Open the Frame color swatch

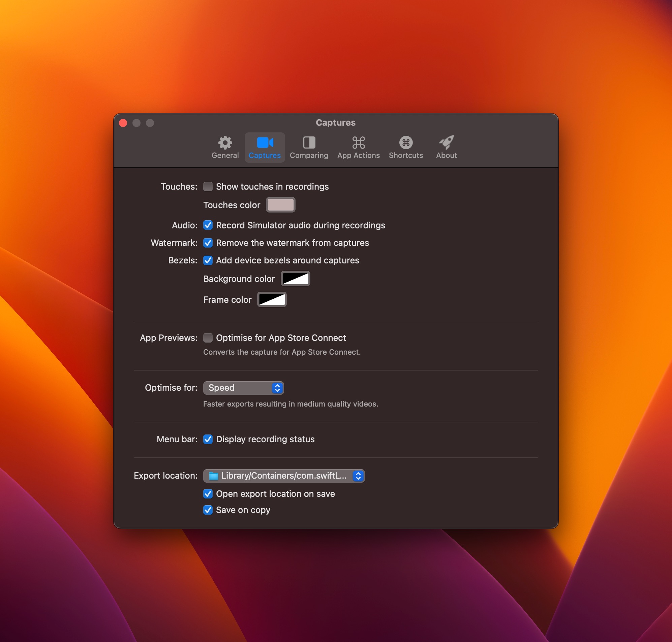click(272, 299)
